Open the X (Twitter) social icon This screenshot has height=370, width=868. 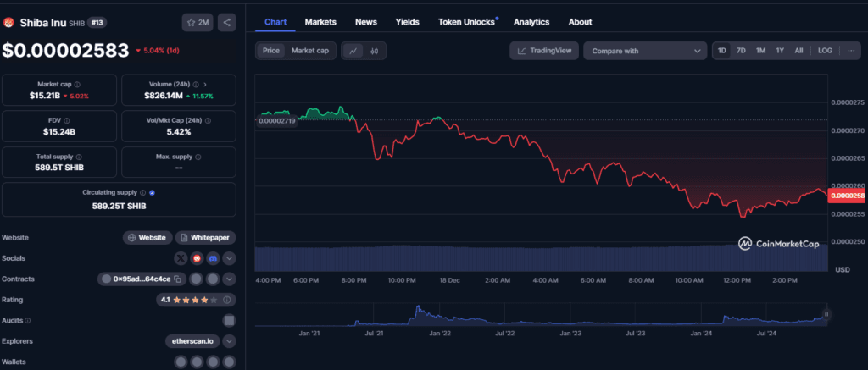pyautogui.click(x=181, y=258)
